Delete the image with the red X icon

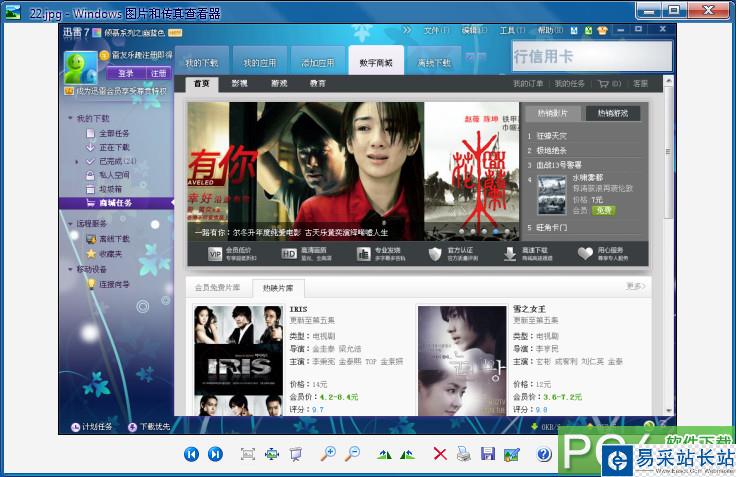click(x=440, y=454)
